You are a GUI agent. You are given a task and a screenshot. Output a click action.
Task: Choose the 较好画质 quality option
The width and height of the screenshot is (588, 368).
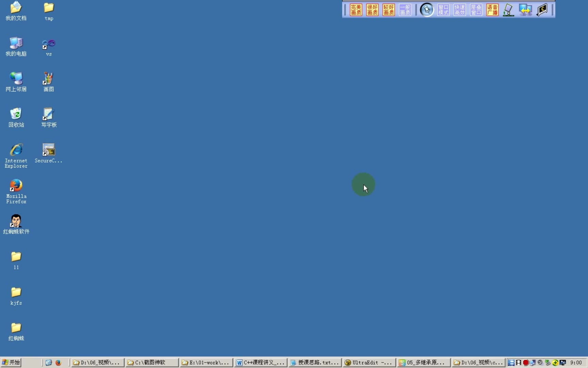389,10
